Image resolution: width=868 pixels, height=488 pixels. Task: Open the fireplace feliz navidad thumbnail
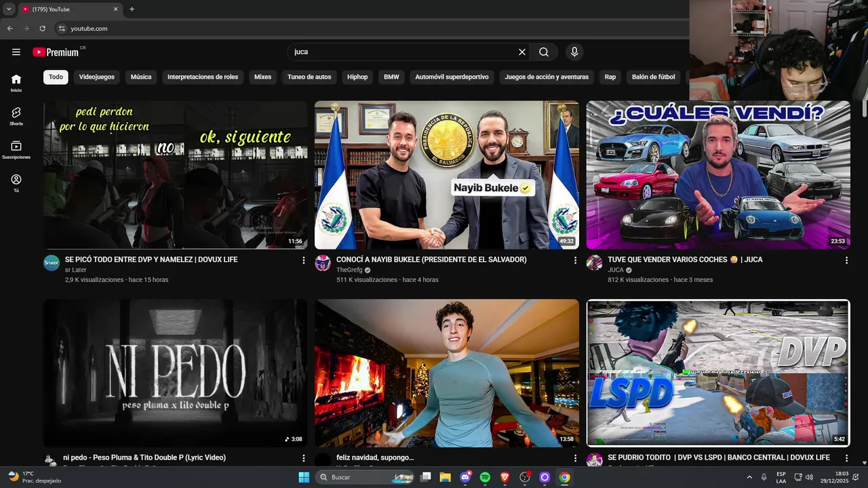(x=447, y=373)
